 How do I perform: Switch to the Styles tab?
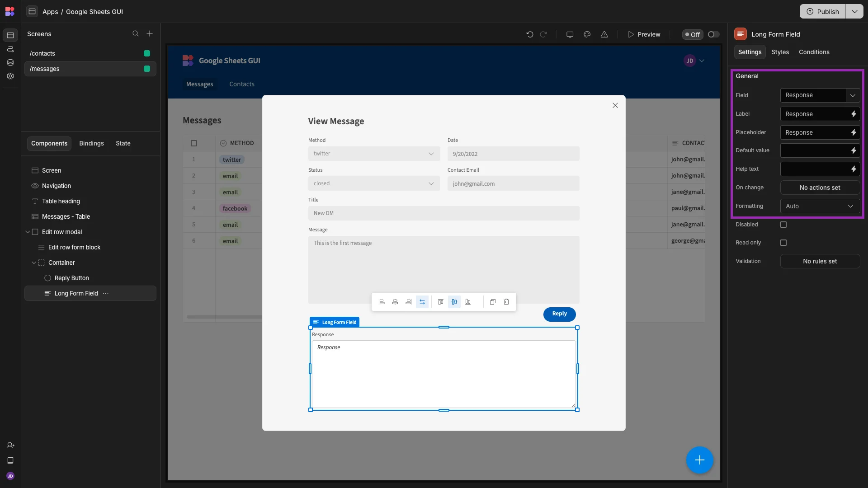click(780, 52)
